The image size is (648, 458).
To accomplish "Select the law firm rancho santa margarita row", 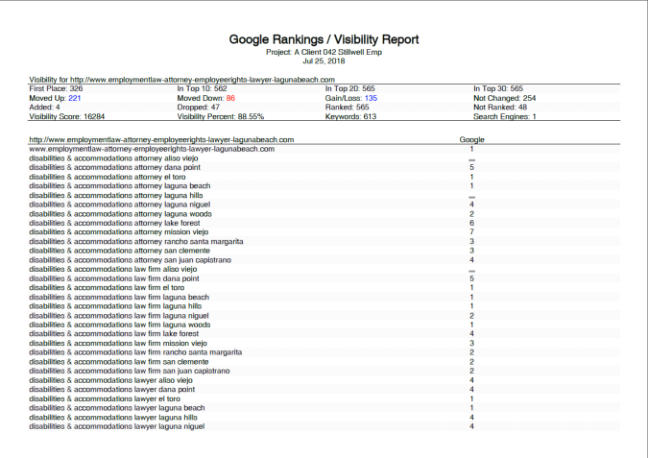I will (x=135, y=352).
